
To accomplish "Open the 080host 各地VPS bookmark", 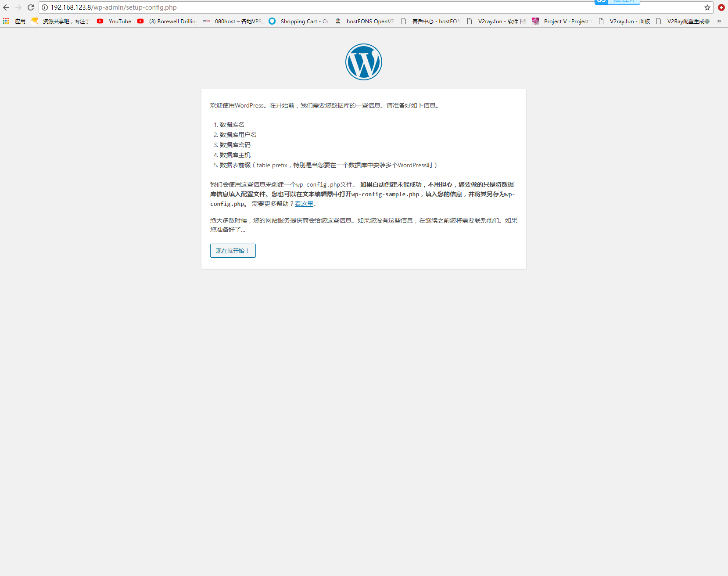I will [233, 21].
